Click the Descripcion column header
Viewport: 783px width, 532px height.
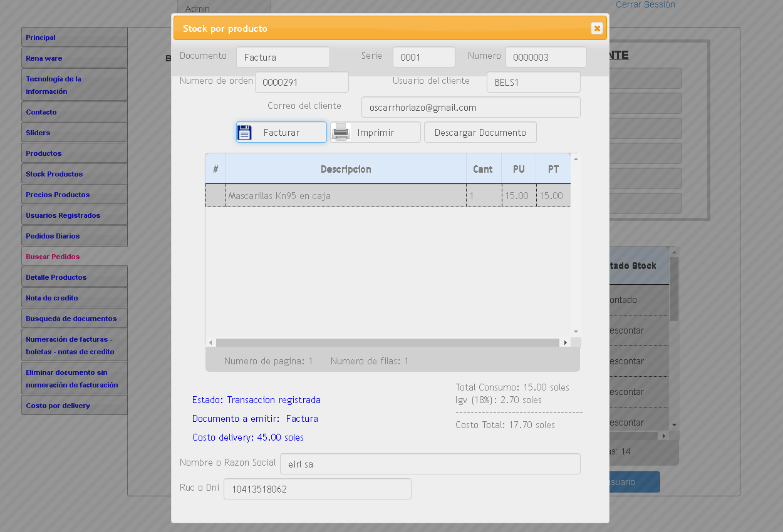tap(346, 169)
